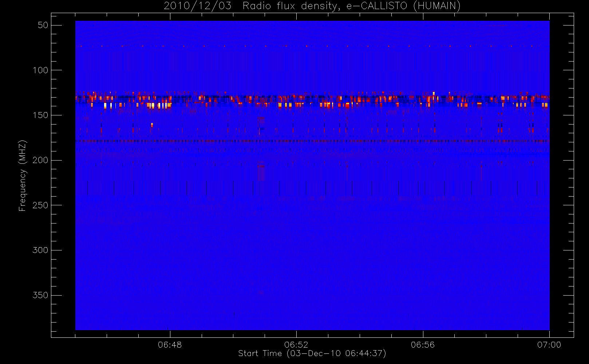Click the 150 frequency tick label
Screen dimensions: 589x364
pyautogui.click(x=40, y=115)
